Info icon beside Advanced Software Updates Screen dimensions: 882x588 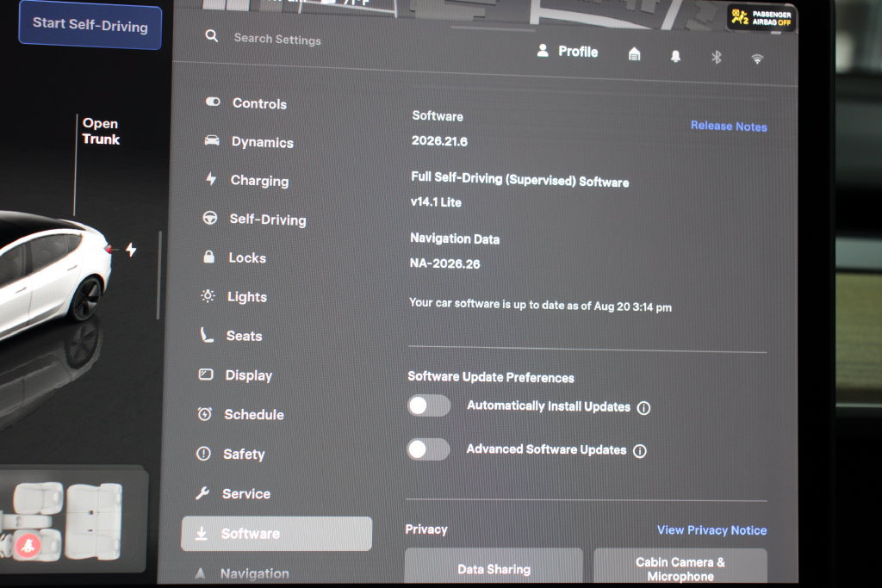[x=640, y=451]
